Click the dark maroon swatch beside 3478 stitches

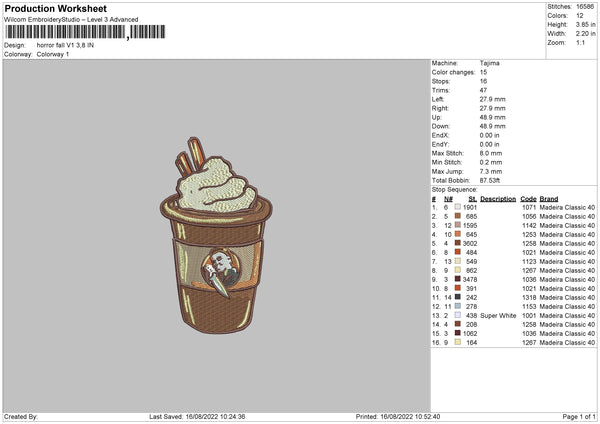coord(458,279)
